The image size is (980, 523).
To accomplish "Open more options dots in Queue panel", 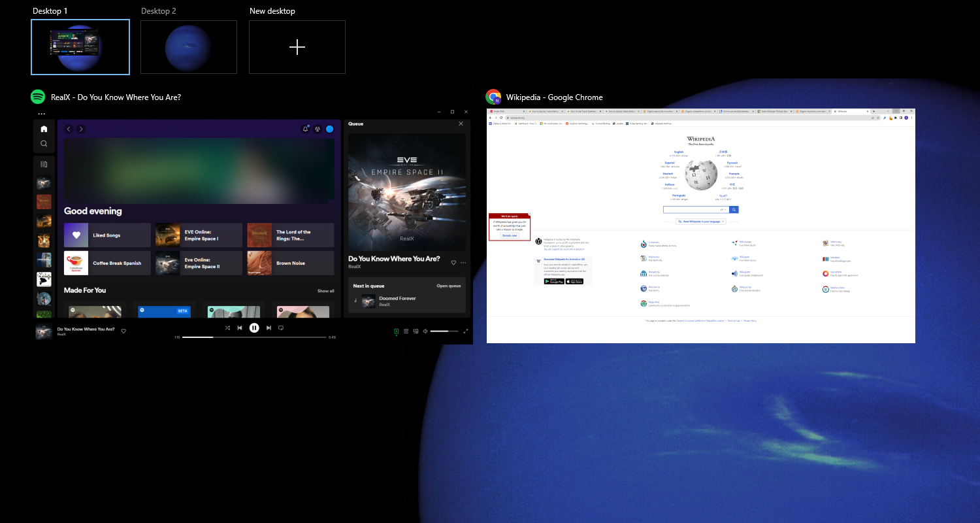I will 463,262.
